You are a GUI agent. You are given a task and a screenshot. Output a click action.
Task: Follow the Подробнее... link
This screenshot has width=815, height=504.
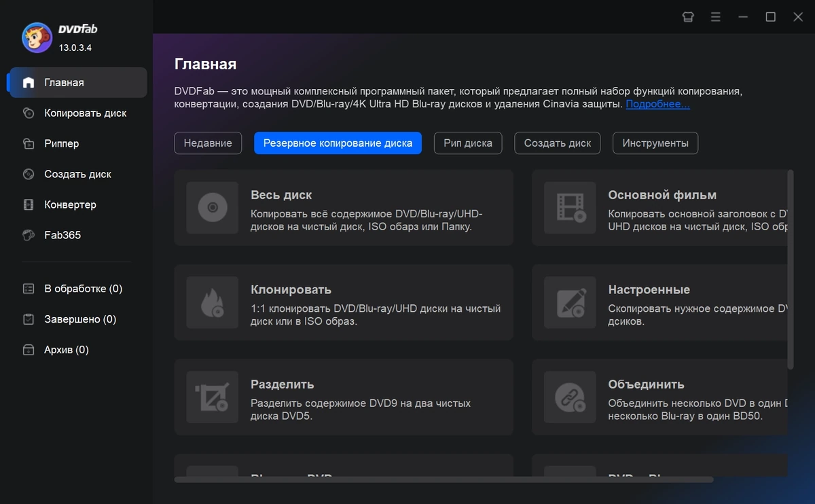[x=657, y=105]
